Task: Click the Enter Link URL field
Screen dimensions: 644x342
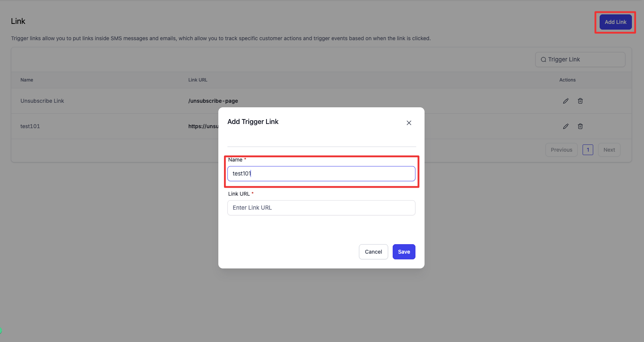Action: point(321,208)
